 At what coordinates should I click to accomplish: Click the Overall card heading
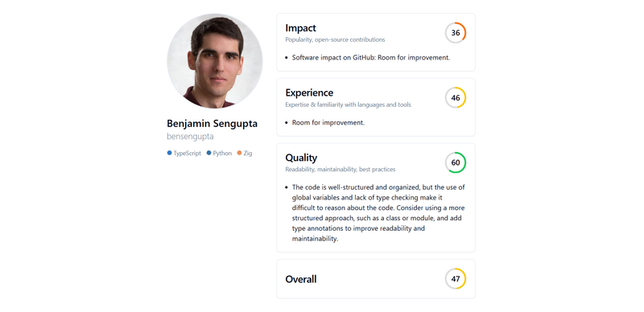[x=300, y=279]
